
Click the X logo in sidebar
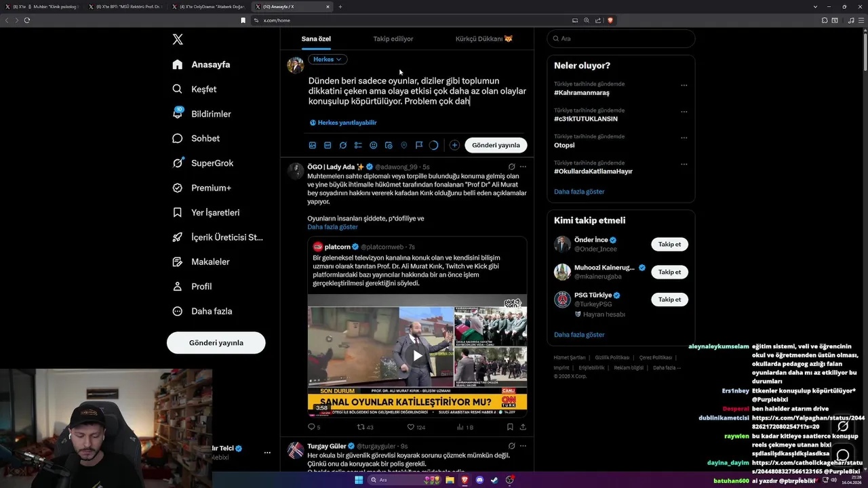pos(178,39)
